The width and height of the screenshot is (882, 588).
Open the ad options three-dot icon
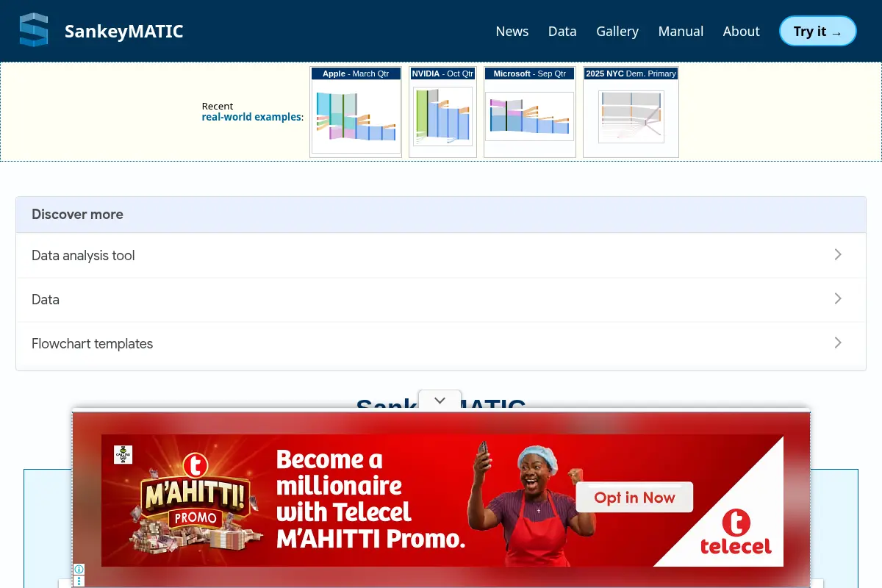pos(79,581)
